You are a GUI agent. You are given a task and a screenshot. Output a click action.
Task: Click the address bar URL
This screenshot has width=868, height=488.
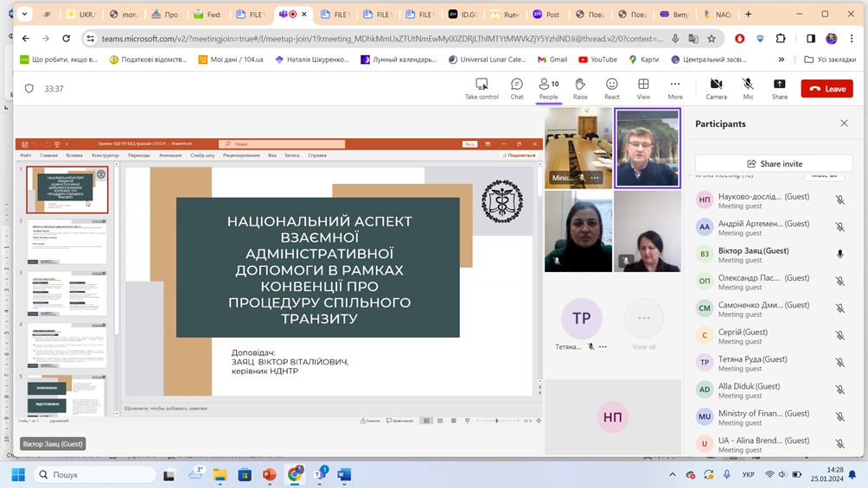click(x=382, y=38)
